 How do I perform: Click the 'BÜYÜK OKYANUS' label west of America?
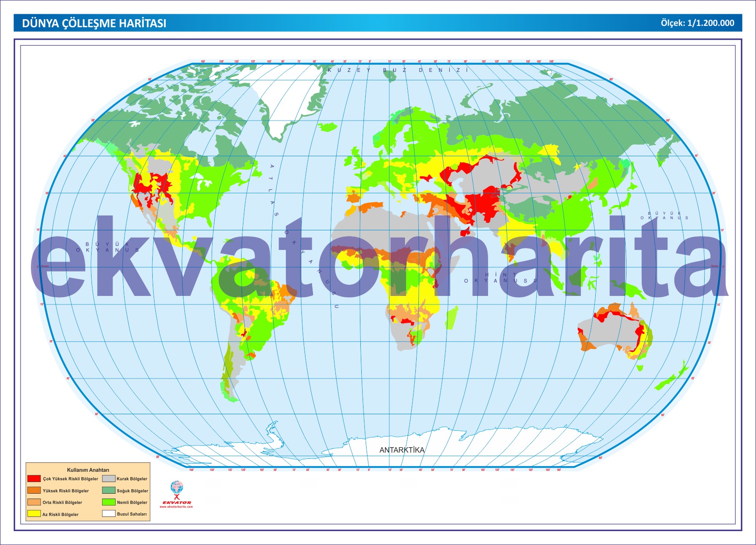(107, 247)
